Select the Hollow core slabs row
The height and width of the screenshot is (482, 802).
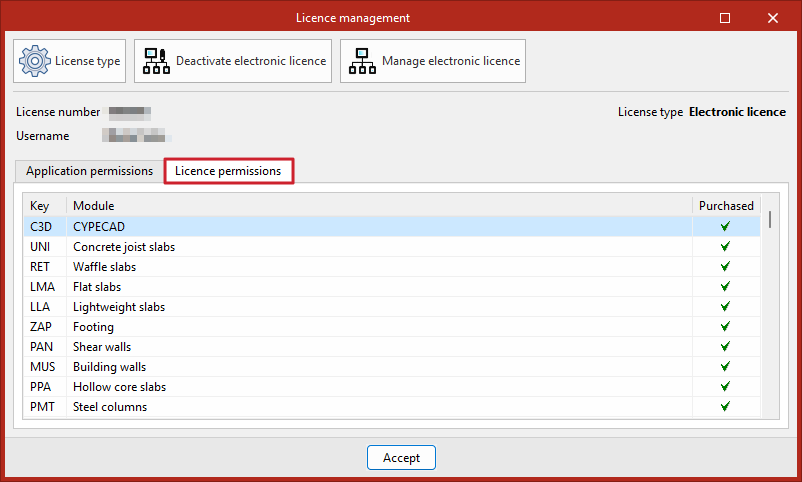click(x=392, y=387)
